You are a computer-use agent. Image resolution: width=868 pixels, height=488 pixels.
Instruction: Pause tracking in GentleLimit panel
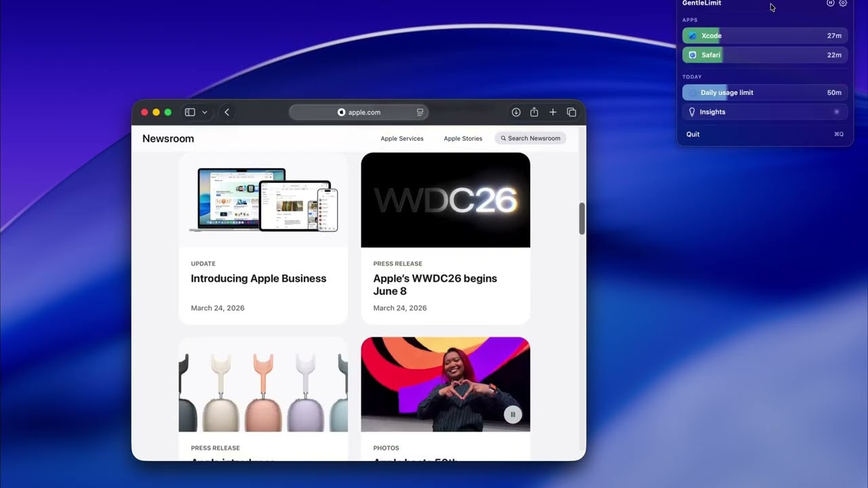point(830,3)
